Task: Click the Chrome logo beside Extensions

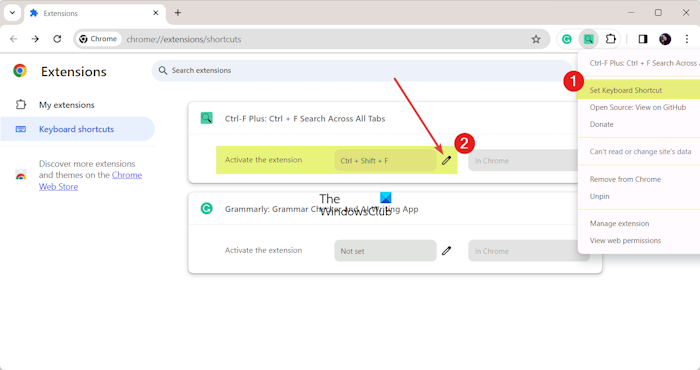Action: click(20, 71)
